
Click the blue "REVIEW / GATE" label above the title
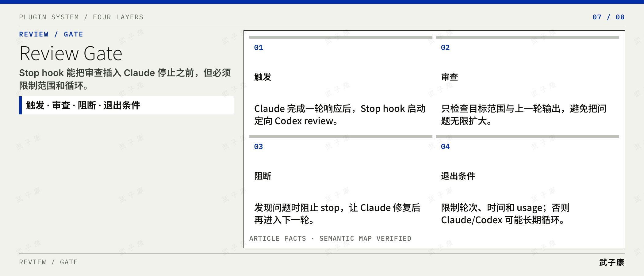coord(51,34)
